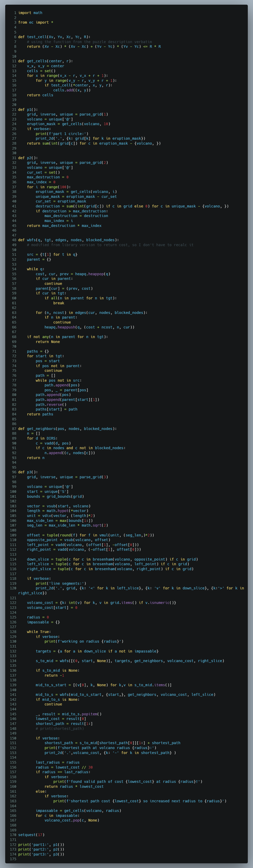Click the 'def get_neighbors(...)' definition
253x868 pixels.
[67, 429]
